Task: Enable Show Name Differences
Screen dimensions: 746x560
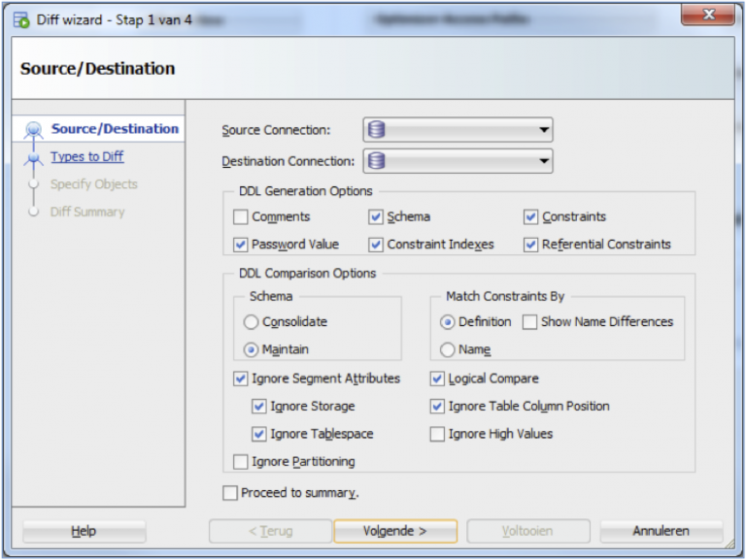Action: (x=530, y=322)
